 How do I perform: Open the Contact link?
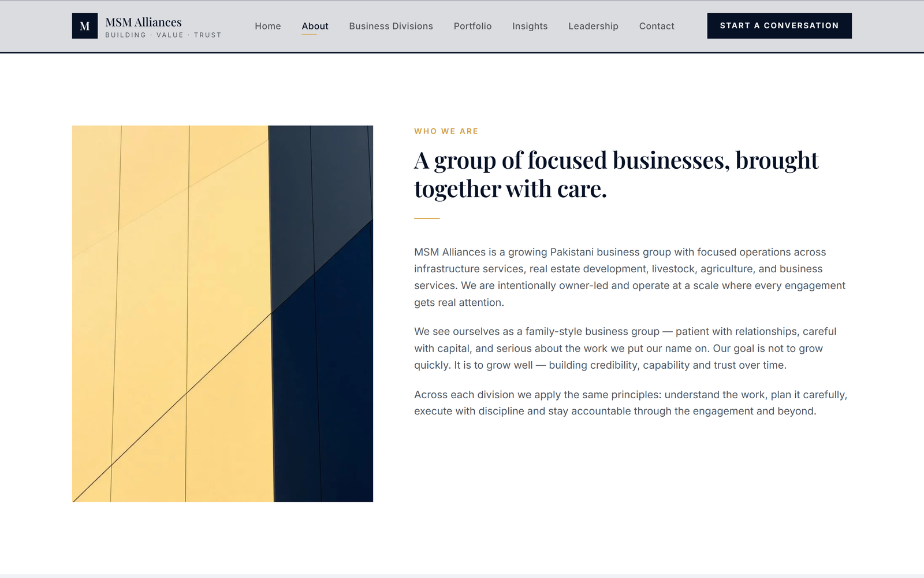[x=657, y=26]
